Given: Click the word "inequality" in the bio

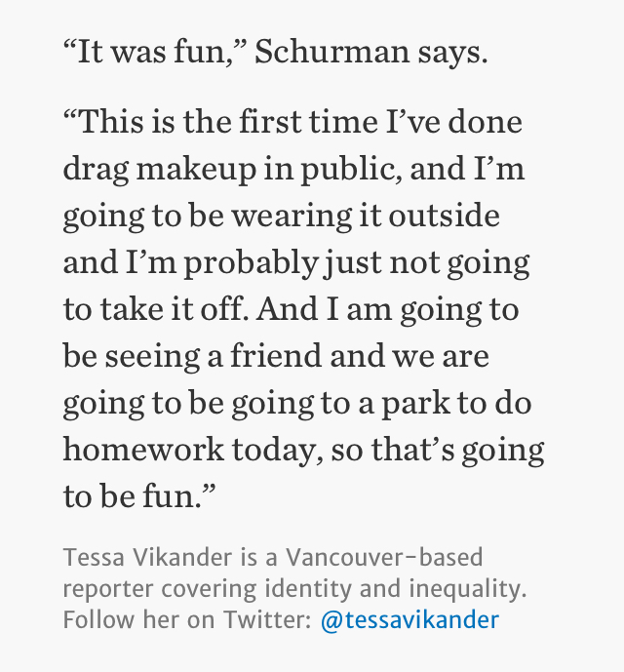Looking at the screenshot, I should pyautogui.click(x=468, y=589).
